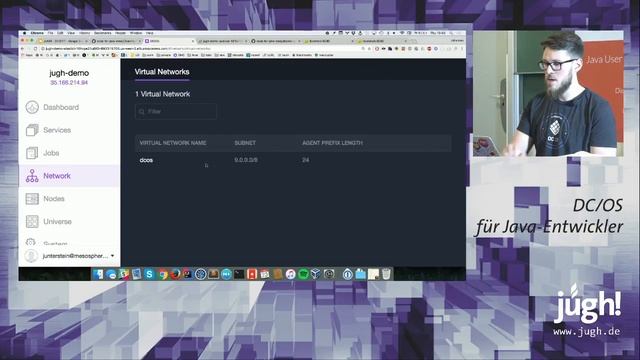Switch to the second browser tab
Image resolution: width=640 pixels, height=360 pixels.
(116, 41)
